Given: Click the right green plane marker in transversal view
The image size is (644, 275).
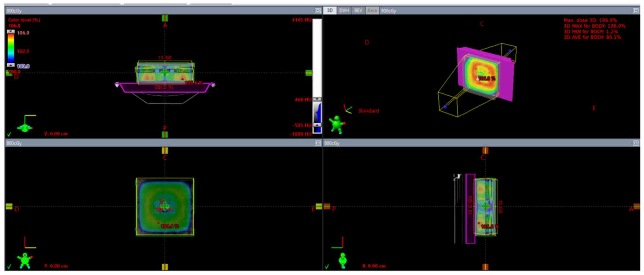Looking at the screenshot, I should click(309, 73).
